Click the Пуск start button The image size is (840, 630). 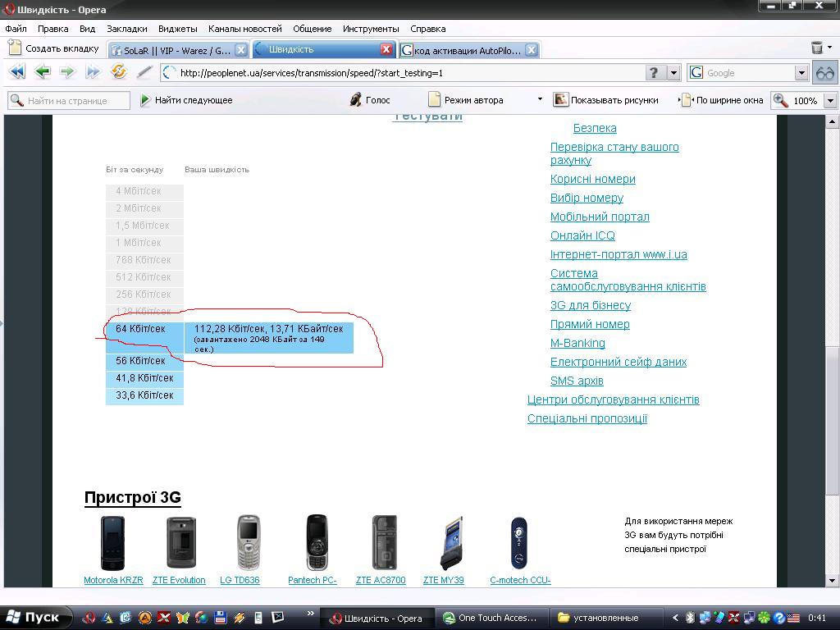pos(33,618)
